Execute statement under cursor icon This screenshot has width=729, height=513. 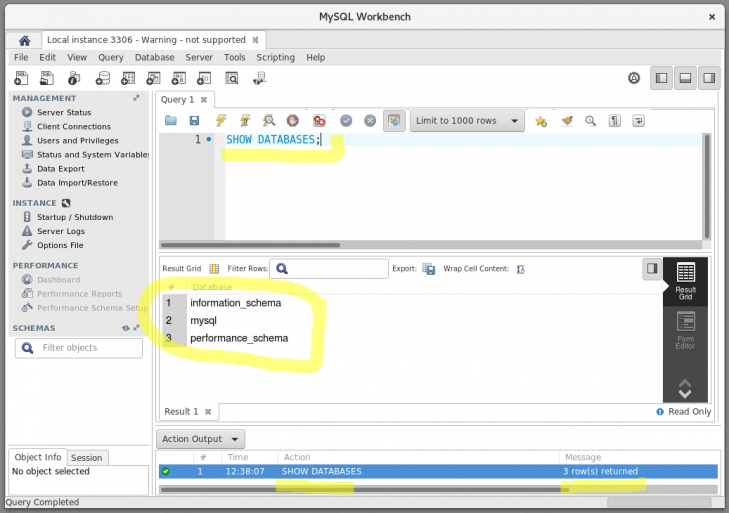(x=245, y=121)
